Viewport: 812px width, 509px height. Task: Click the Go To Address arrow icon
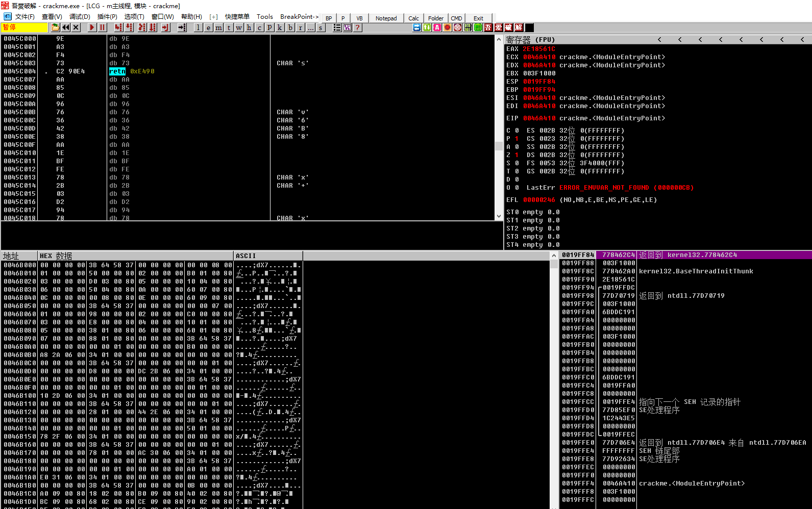pos(182,28)
